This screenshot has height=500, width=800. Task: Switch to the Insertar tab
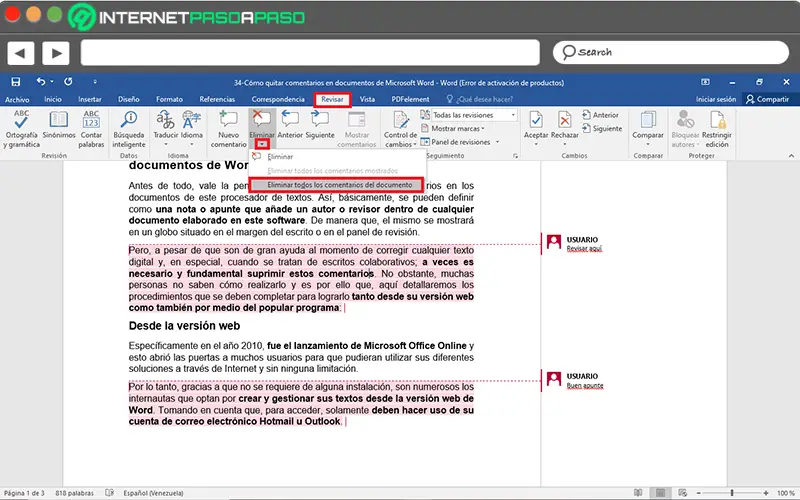pos(90,99)
